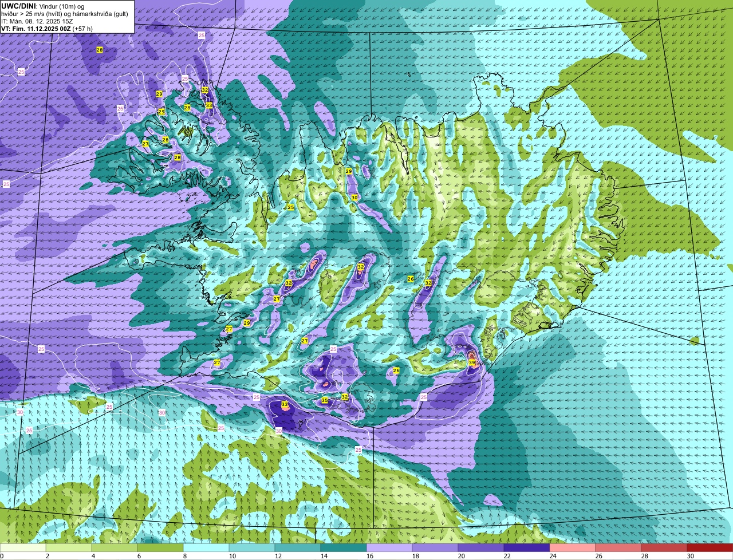
Task: Click 'VT: Fim. 11.12.2025 00Z' valid time
Action: tap(36, 28)
